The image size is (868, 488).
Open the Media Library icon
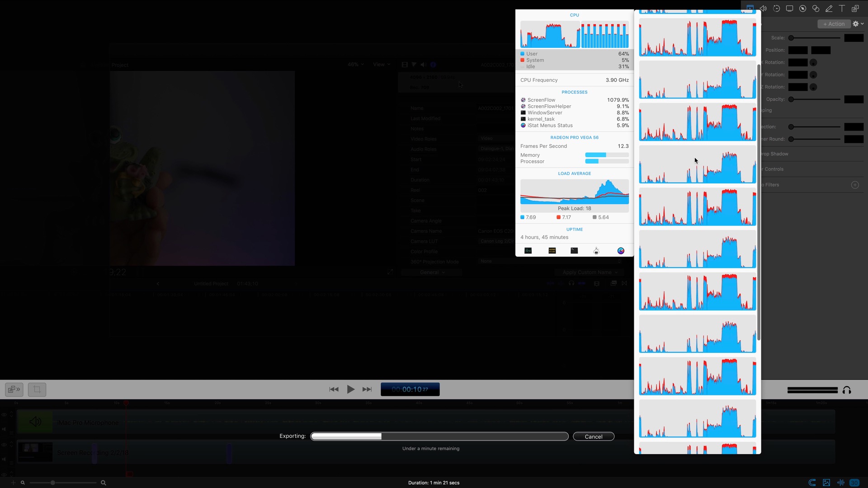point(855,9)
